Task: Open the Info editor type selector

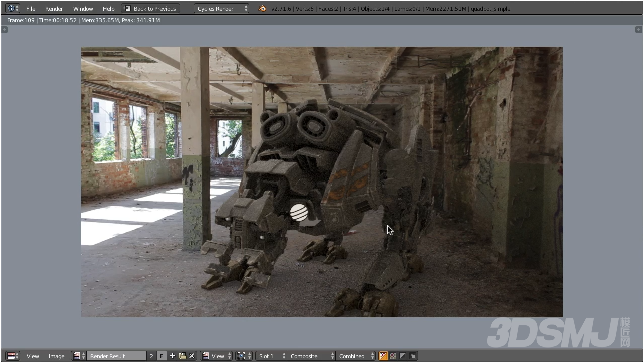Action: (13, 8)
